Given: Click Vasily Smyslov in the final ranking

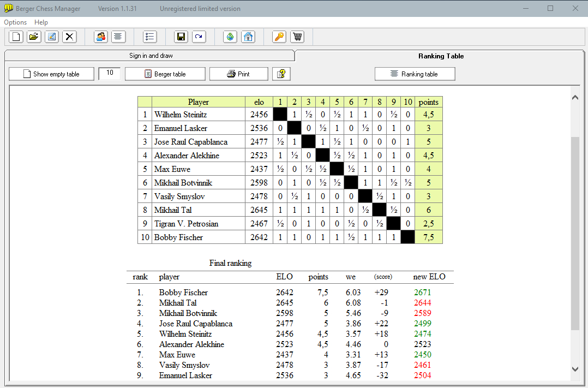Looking at the screenshot, I should coord(184,365).
